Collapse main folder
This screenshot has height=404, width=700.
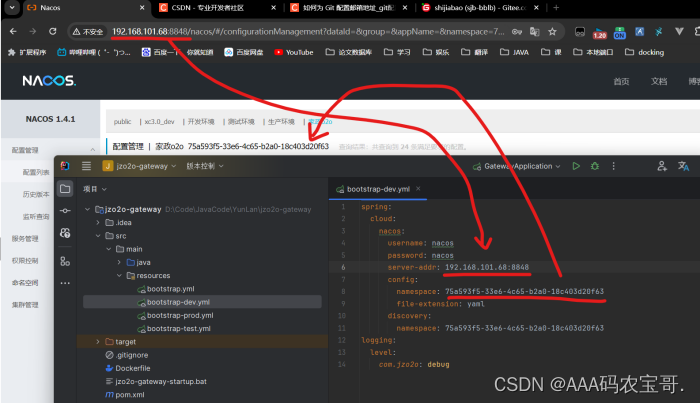click(x=108, y=249)
